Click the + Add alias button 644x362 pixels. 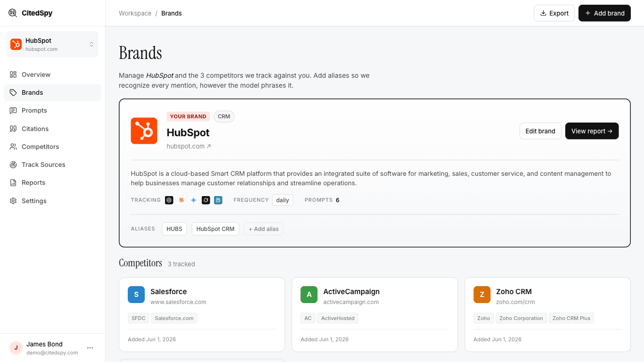point(264,229)
